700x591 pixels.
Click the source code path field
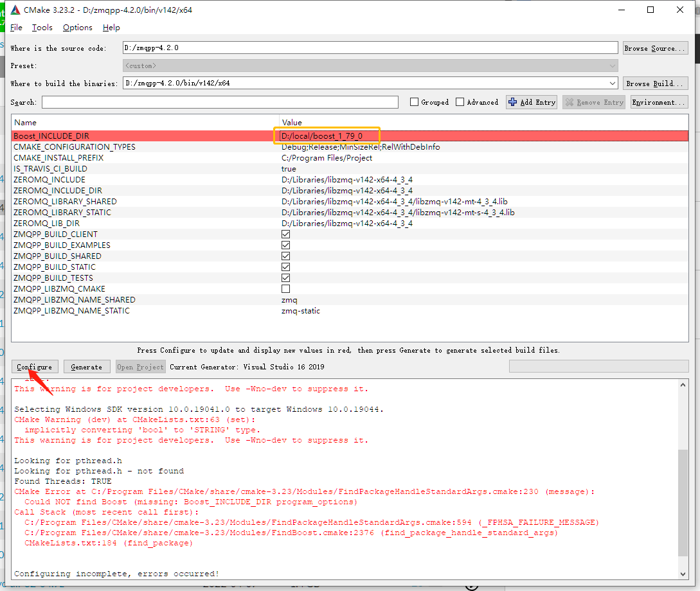[370, 48]
